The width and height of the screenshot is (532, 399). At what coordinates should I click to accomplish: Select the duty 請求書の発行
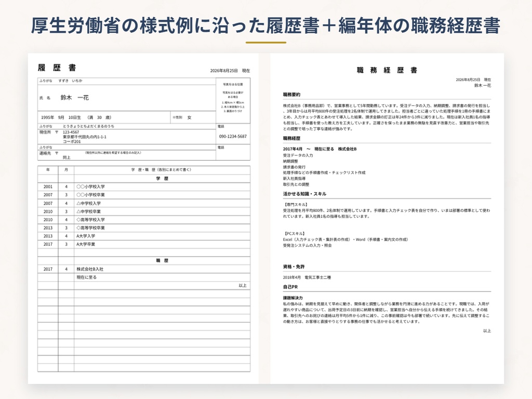[294, 167]
